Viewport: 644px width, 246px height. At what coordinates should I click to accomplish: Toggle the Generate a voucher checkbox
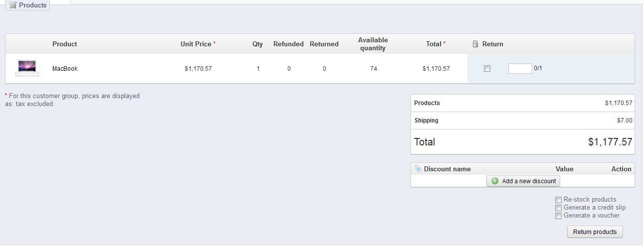point(559,216)
